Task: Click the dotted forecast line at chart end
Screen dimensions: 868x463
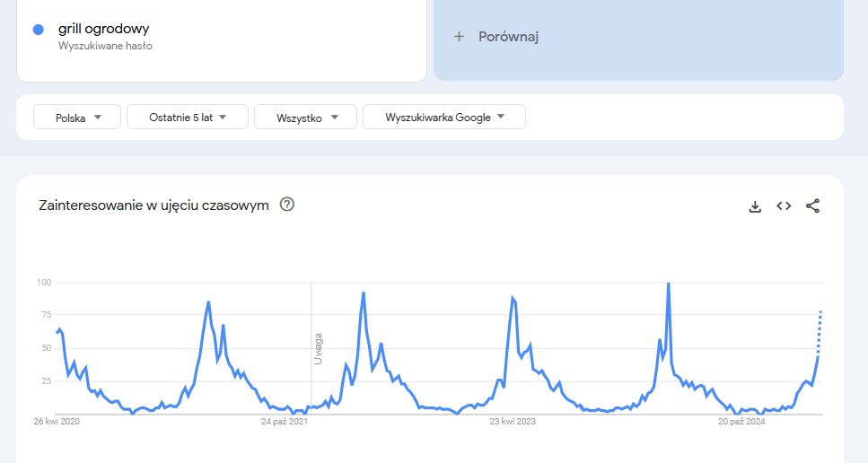Action: coord(820,334)
